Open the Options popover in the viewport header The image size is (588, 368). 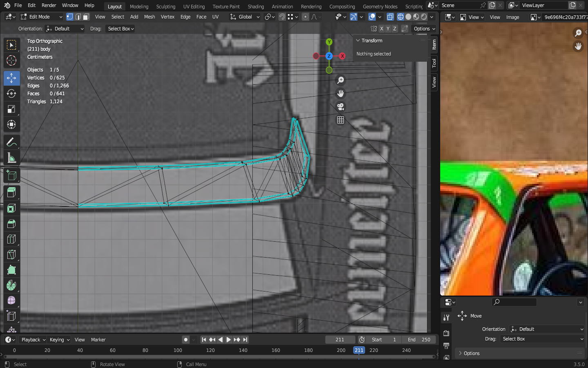click(424, 29)
